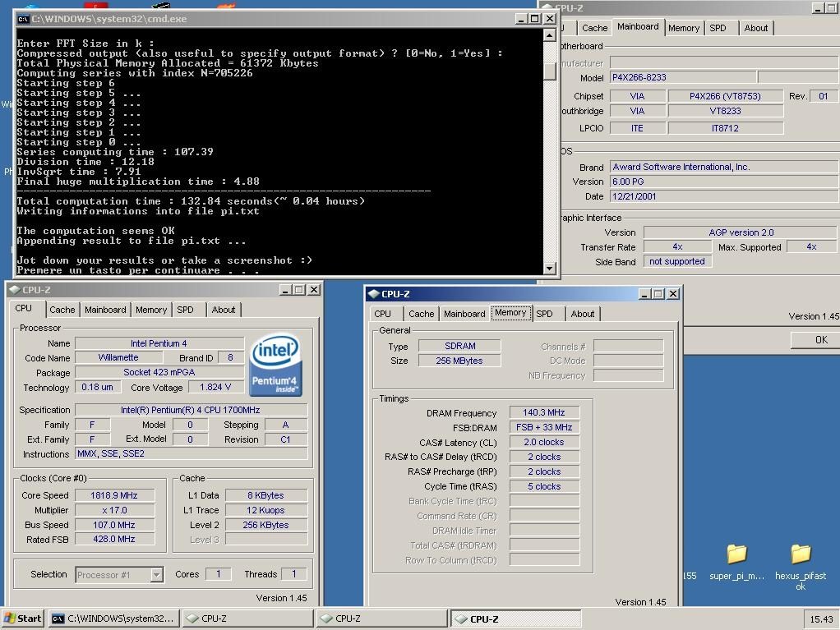Open About tab in Mainboard window
840x630 pixels.
point(756,28)
